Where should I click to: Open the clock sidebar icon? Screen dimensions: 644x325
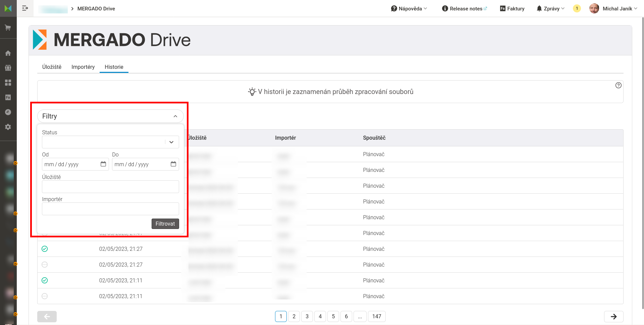pyautogui.click(x=8, y=112)
